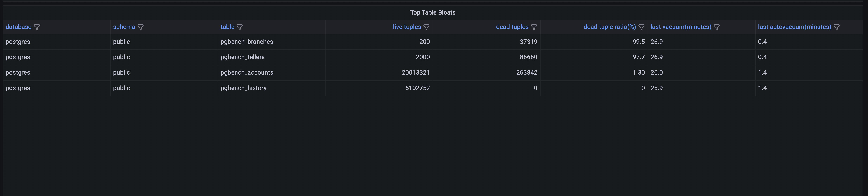Open dead tuple ratio(%) filter icon
Viewport: 868px width, 196px height.
(x=641, y=27)
